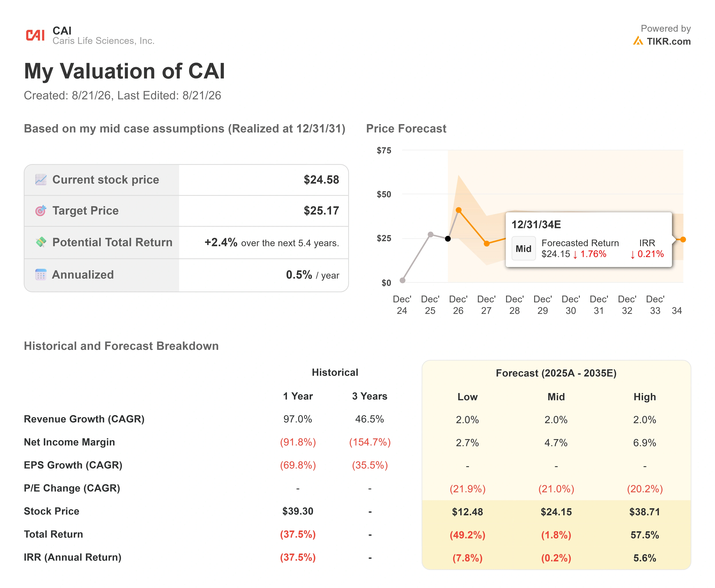
Task: Click the CAI company logo
Action: point(35,35)
